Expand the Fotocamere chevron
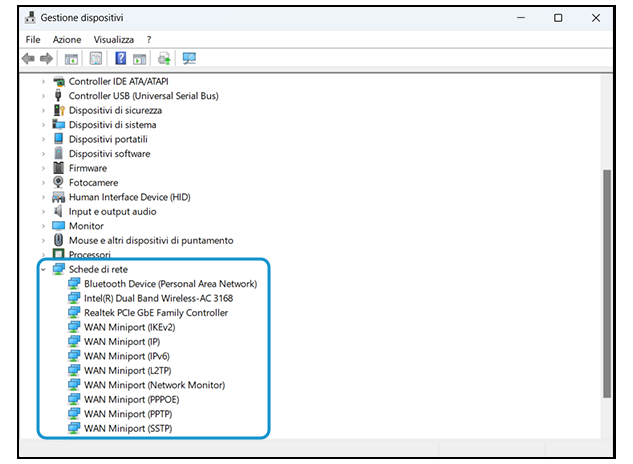Screen dimensions: 633x464 pyautogui.click(x=44, y=183)
